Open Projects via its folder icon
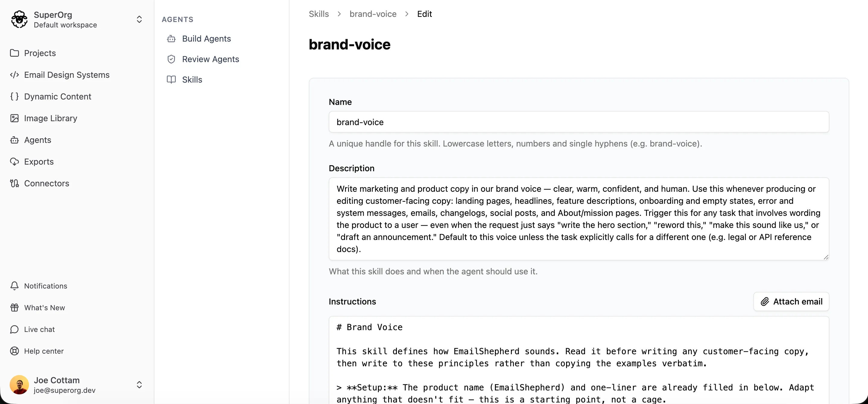The image size is (868, 404). 14,53
